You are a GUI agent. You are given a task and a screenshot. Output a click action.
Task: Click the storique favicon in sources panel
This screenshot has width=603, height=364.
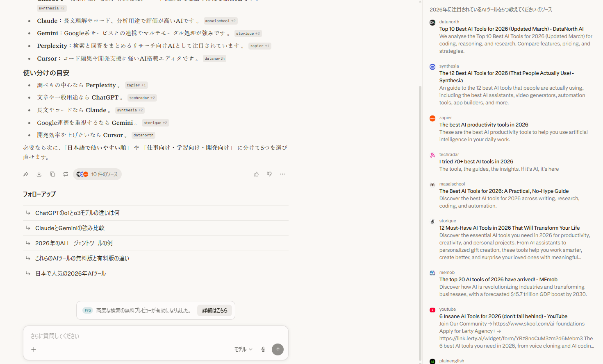pos(432,222)
